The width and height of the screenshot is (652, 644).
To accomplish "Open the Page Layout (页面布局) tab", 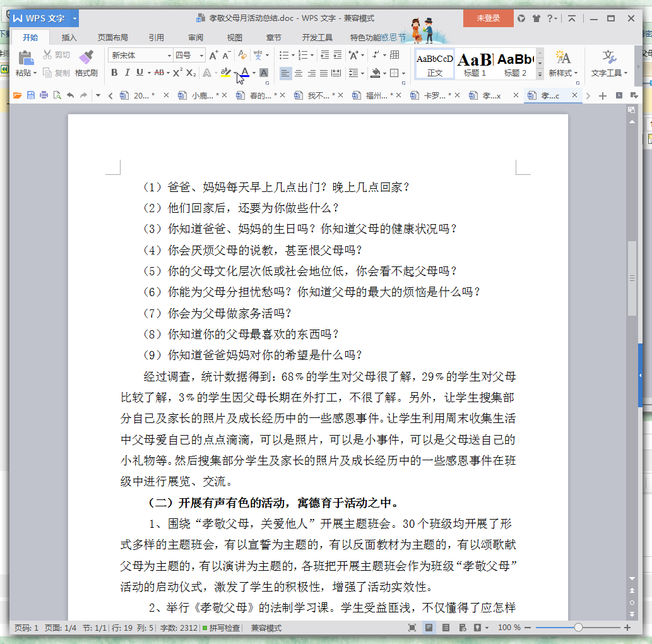I will [113, 37].
